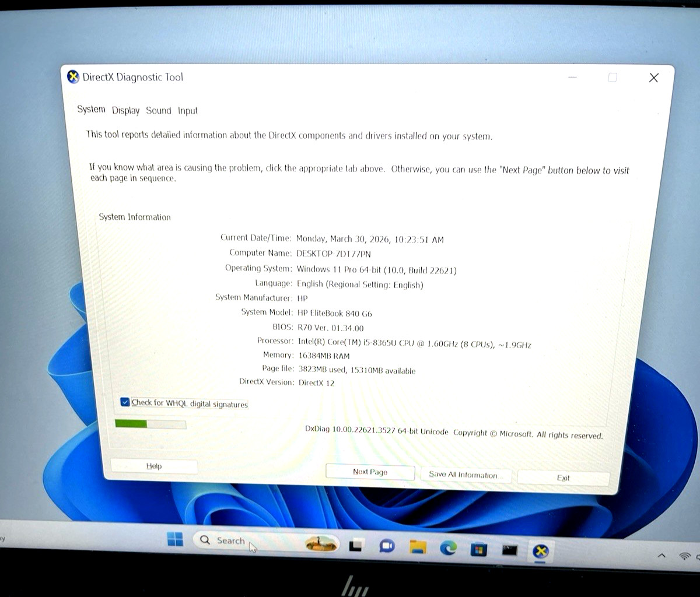The height and width of the screenshot is (597, 700).
Task: Click the Windows 11 Pro operating system value
Action: coord(376,270)
